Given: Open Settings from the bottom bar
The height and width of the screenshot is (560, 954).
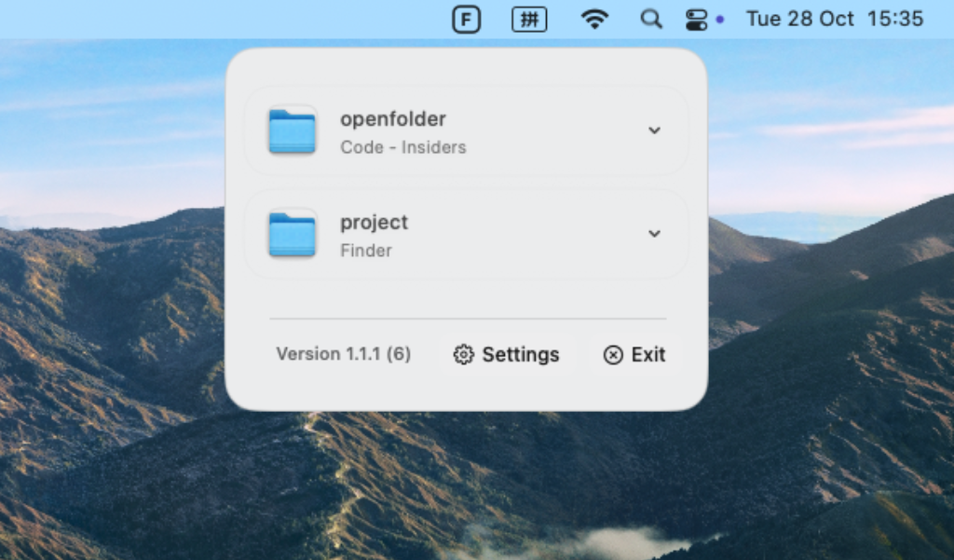Looking at the screenshot, I should point(507,354).
